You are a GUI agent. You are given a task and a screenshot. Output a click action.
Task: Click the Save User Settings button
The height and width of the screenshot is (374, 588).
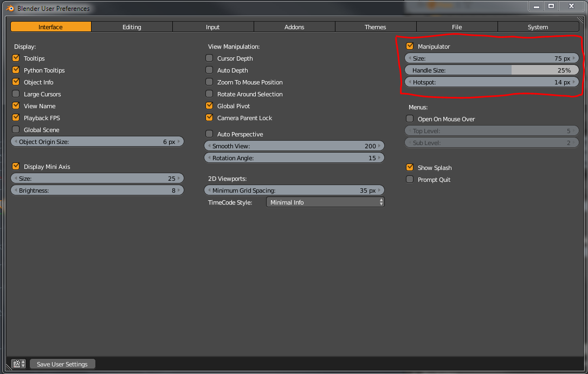click(x=62, y=364)
